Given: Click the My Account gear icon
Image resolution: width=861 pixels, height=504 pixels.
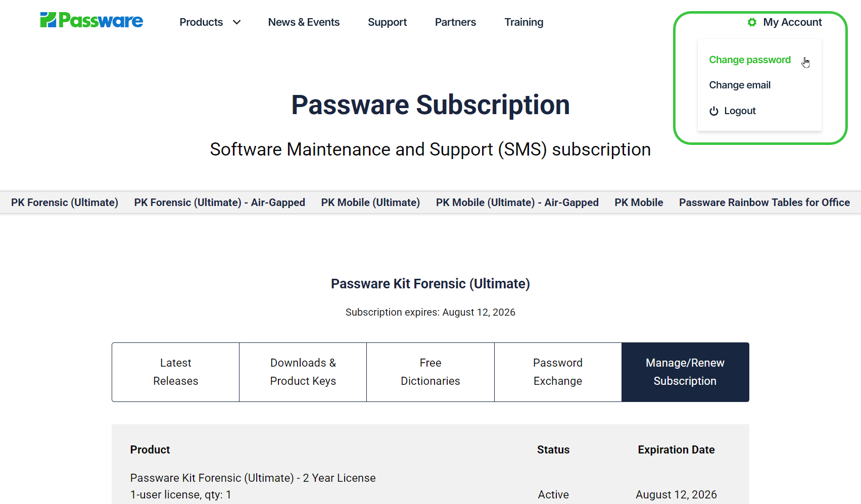Looking at the screenshot, I should [752, 22].
